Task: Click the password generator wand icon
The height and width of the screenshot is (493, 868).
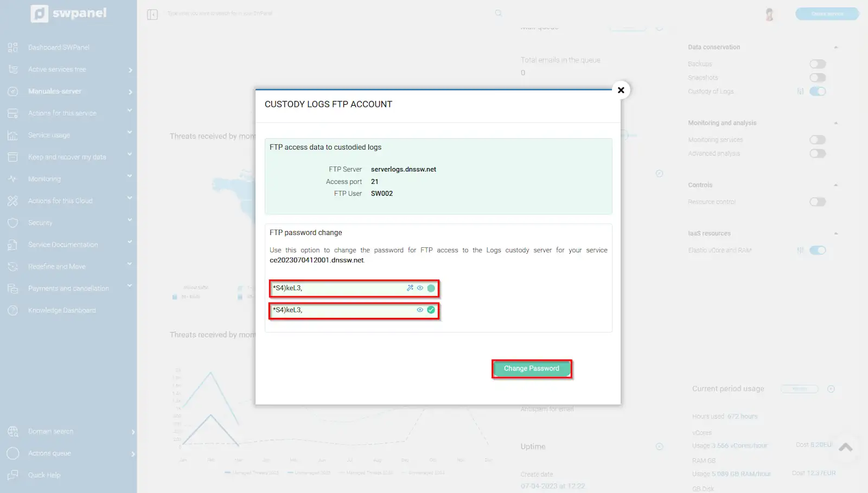Action: 410,288
